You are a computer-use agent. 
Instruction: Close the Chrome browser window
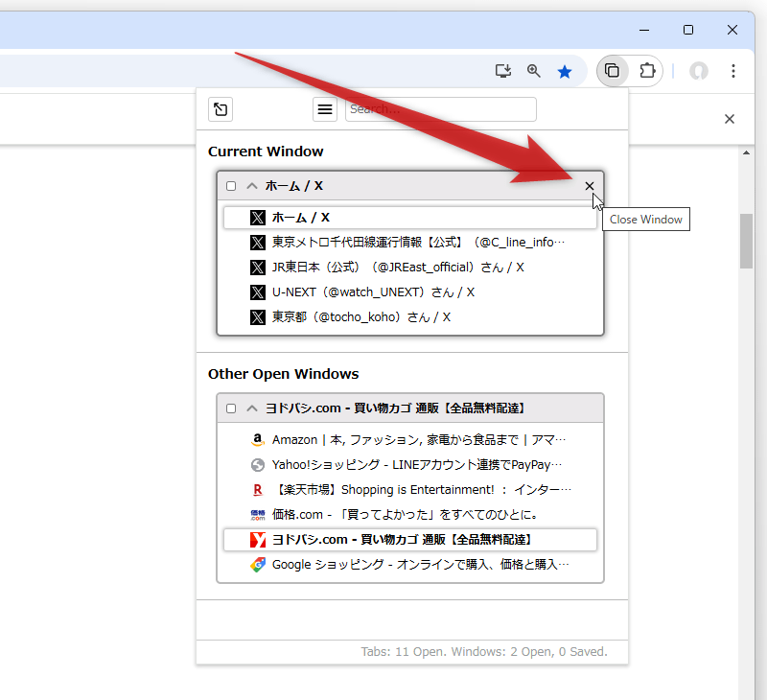(732, 30)
